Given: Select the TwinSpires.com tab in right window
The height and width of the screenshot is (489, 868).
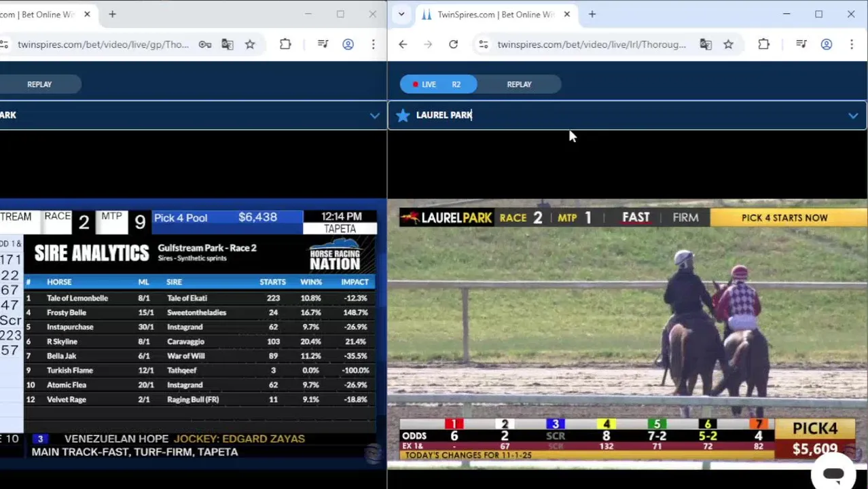Looking at the screenshot, I should tap(496, 14).
